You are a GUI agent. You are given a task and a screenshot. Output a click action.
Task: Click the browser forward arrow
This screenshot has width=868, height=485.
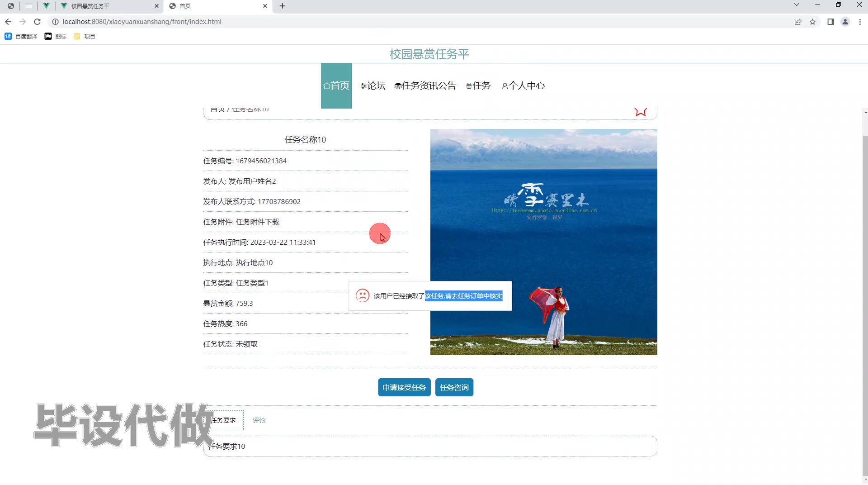pyautogui.click(x=23, y=22)
